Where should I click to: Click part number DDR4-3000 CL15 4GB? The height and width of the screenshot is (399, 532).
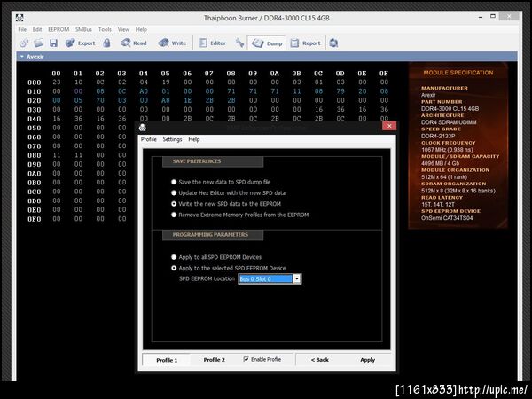point(450,108)
